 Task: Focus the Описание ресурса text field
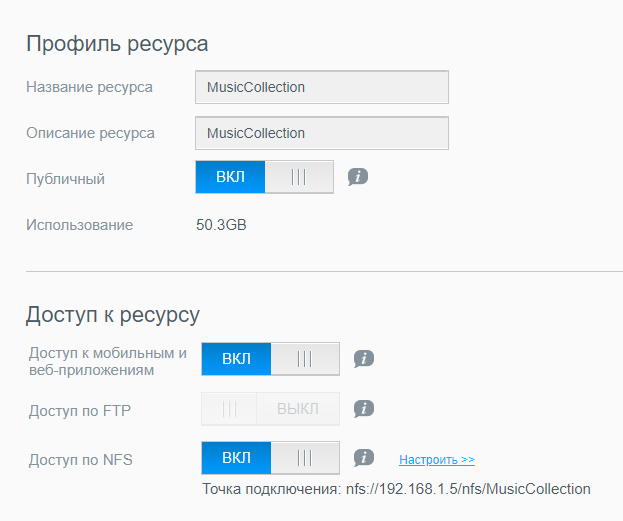322,133
